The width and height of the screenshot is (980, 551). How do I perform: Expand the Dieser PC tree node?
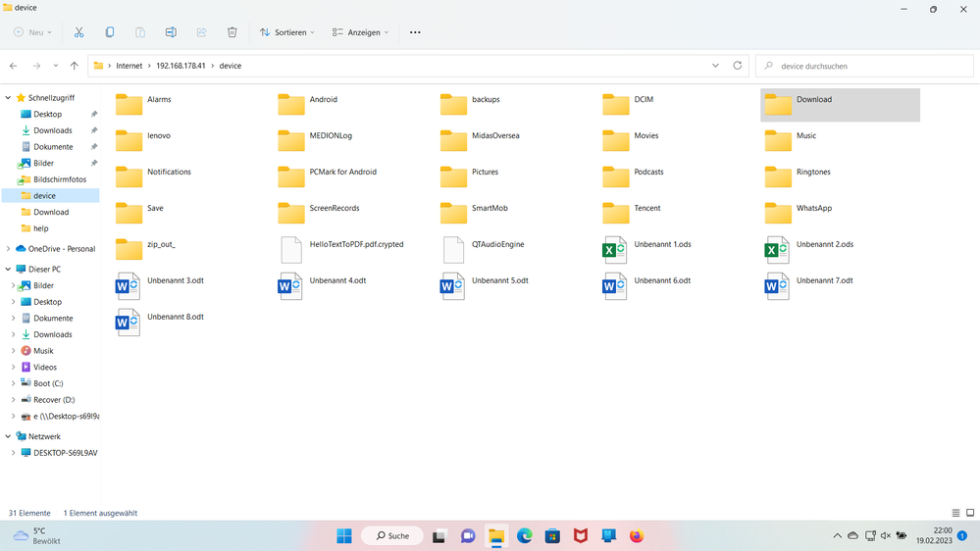(9, 269)
